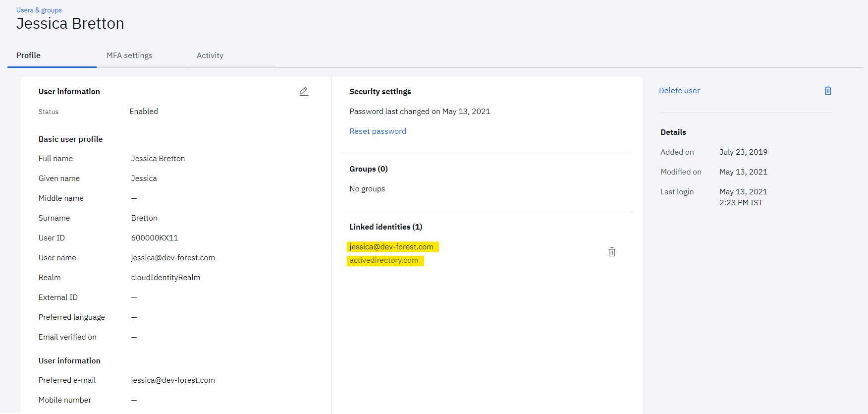The height and width of the screenshot is (414, 868).
Task: Click the Full name value Jessica Bretton
Action: click(158, 159)
